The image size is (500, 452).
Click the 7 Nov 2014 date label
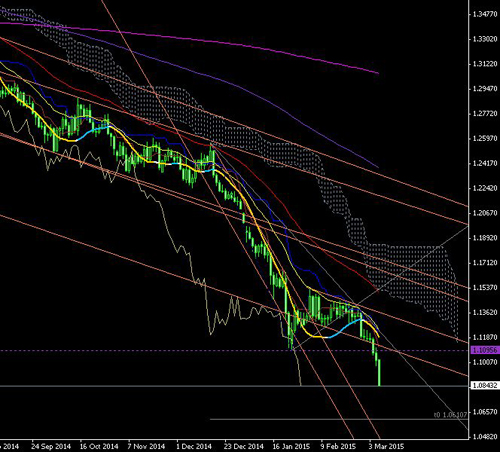tap(146, 446)
